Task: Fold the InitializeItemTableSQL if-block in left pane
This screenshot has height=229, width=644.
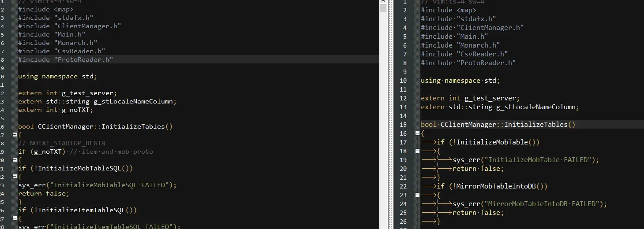Action: tap(15, 218)
